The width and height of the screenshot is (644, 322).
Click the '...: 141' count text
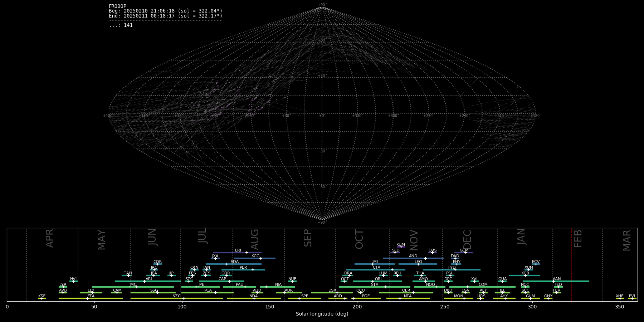point(121,25)
